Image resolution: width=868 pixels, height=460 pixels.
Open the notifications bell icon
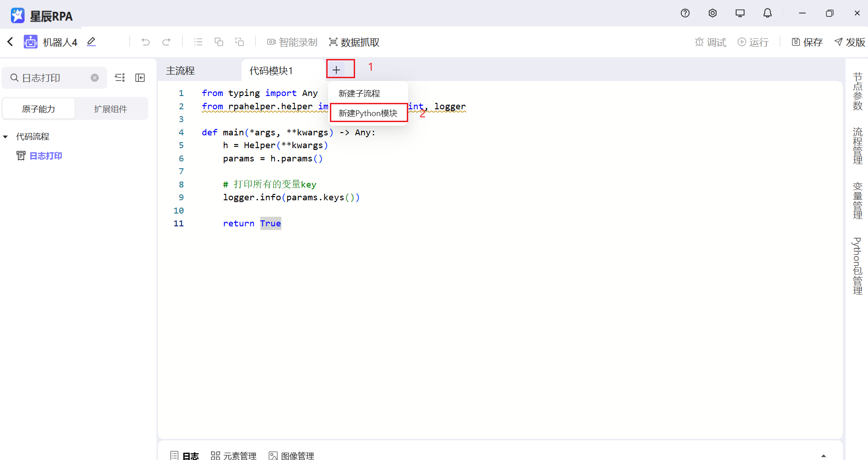click(767, 13)
